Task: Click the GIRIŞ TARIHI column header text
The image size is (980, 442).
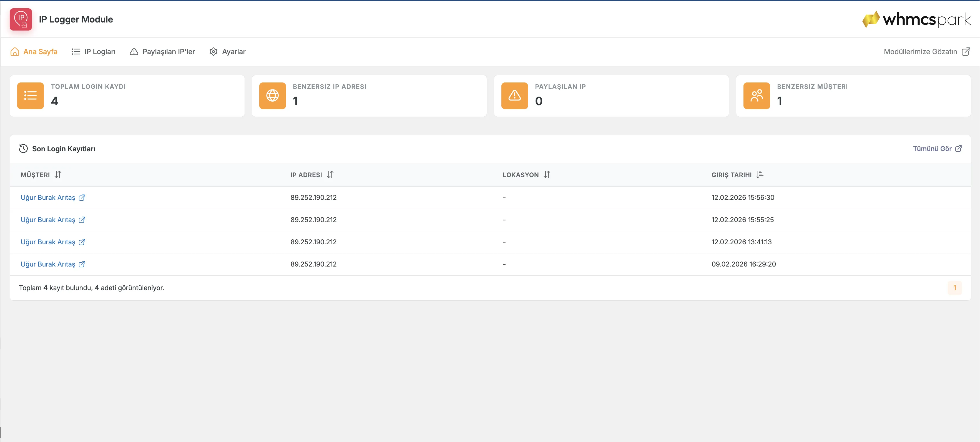Action: (x=732, y=175)
